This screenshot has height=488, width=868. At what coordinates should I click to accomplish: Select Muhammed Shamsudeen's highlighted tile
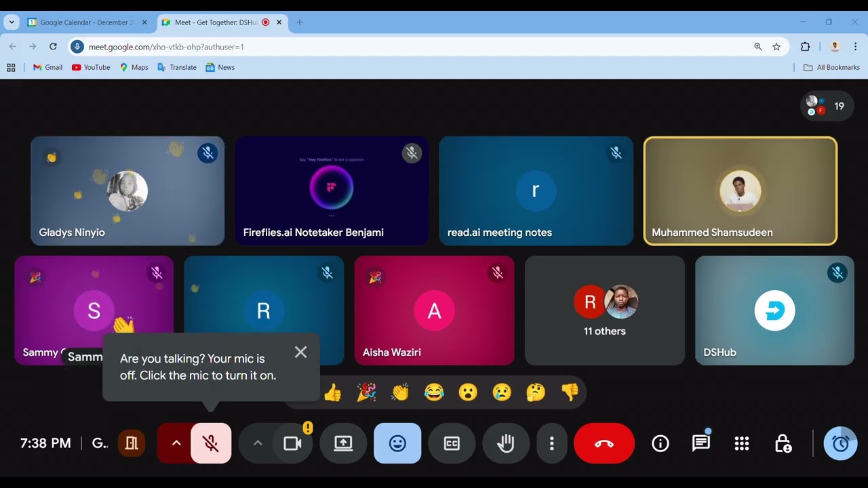coord(741,191)
